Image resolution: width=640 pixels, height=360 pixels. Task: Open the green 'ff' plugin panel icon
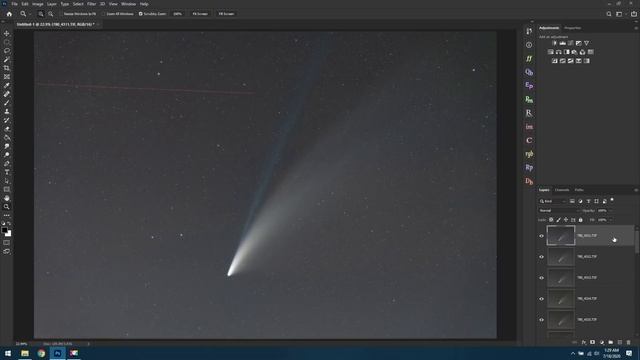pos(529,59)
